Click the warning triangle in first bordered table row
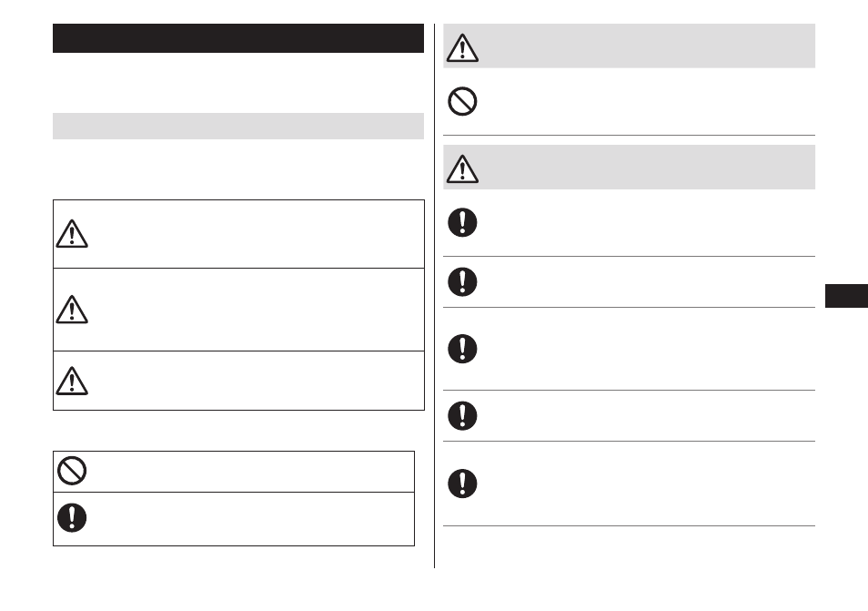868x611 pixels. 72,234
